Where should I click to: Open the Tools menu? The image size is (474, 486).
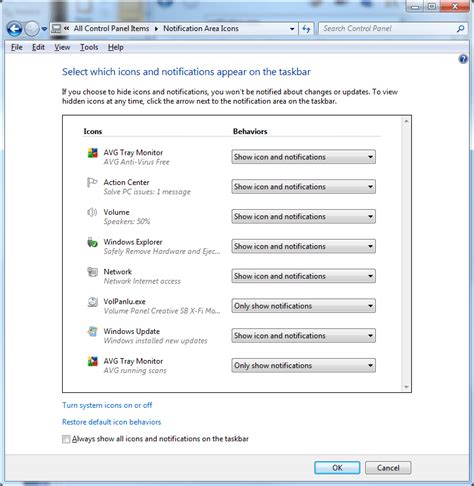pyautogui.click(x=89, y=48)
